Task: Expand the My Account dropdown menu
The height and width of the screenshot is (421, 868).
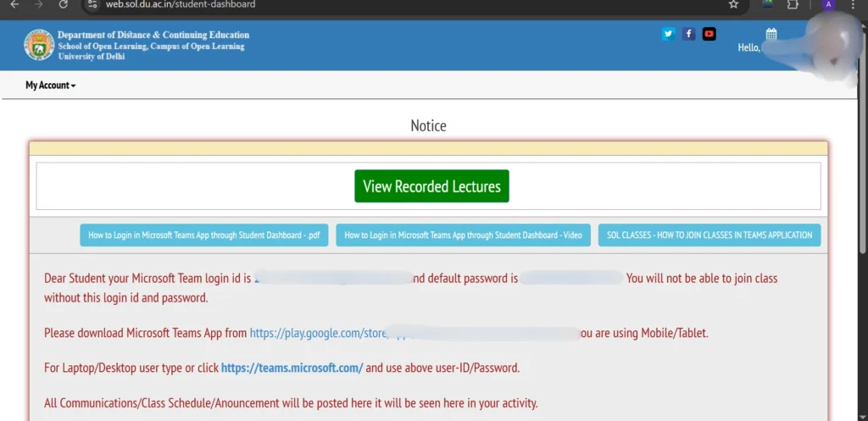Action: [x=50, y=86]
